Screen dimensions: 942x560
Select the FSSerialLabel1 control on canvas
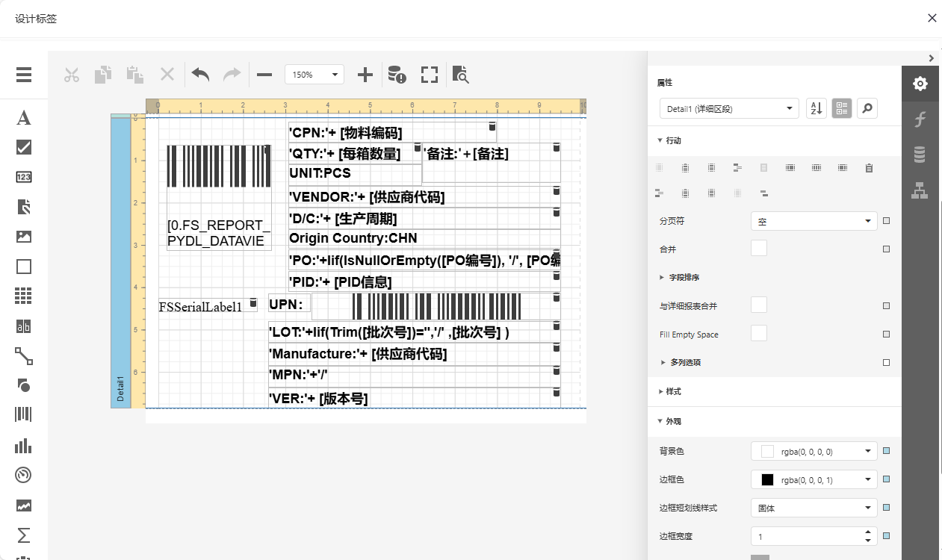click(x=208, y=306)
